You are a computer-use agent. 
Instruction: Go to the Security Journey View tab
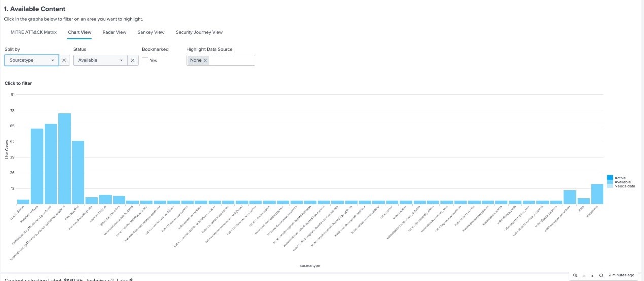coord(199,32)
